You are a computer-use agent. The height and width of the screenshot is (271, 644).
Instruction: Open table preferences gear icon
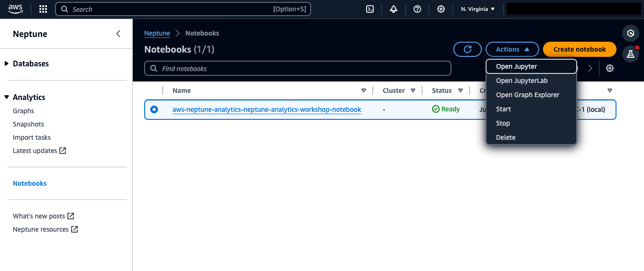(610, 68)
